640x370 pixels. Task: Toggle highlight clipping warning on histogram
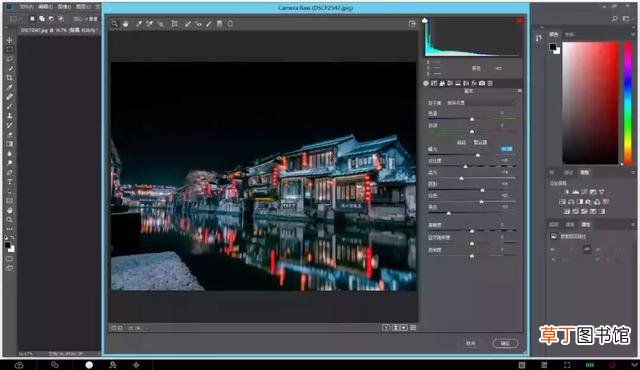(520, 20)
